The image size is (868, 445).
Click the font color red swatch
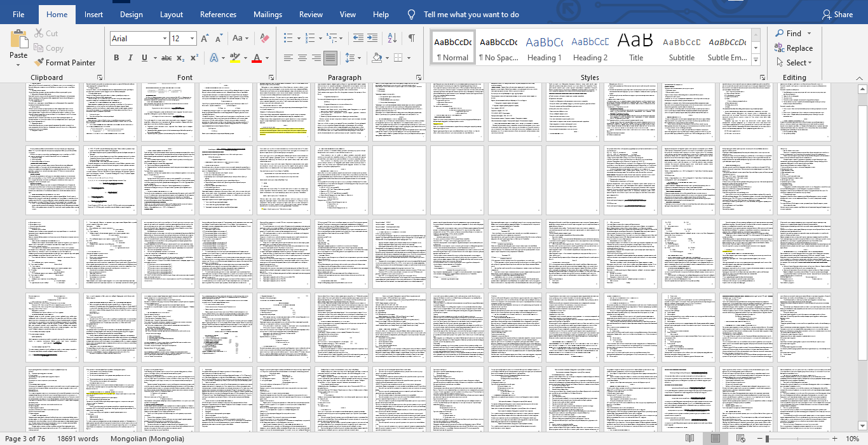coord(257,58)
